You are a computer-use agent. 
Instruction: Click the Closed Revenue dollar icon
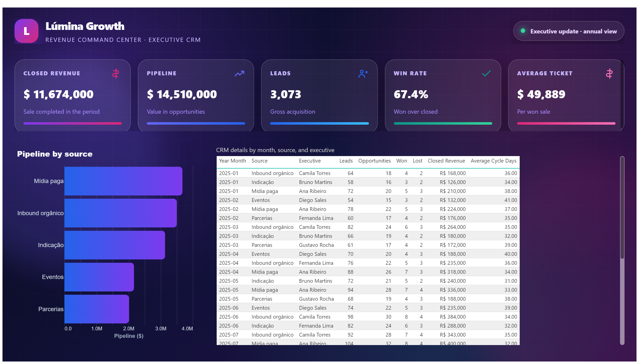pos(115,74)
